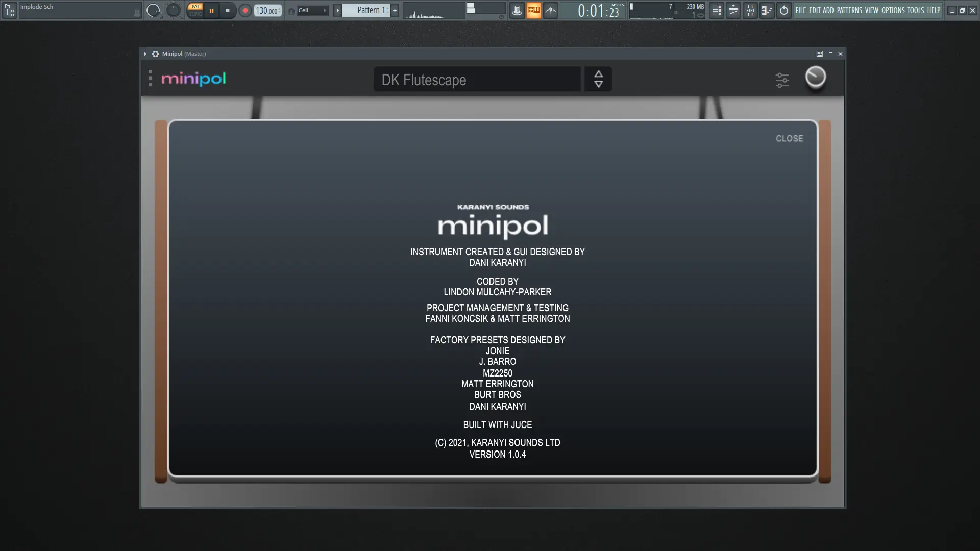Image resolution: width=980 pixels, height=551 pixels.
Task: Click the mixer button in toolbar
Action: (x=750, y=10)
